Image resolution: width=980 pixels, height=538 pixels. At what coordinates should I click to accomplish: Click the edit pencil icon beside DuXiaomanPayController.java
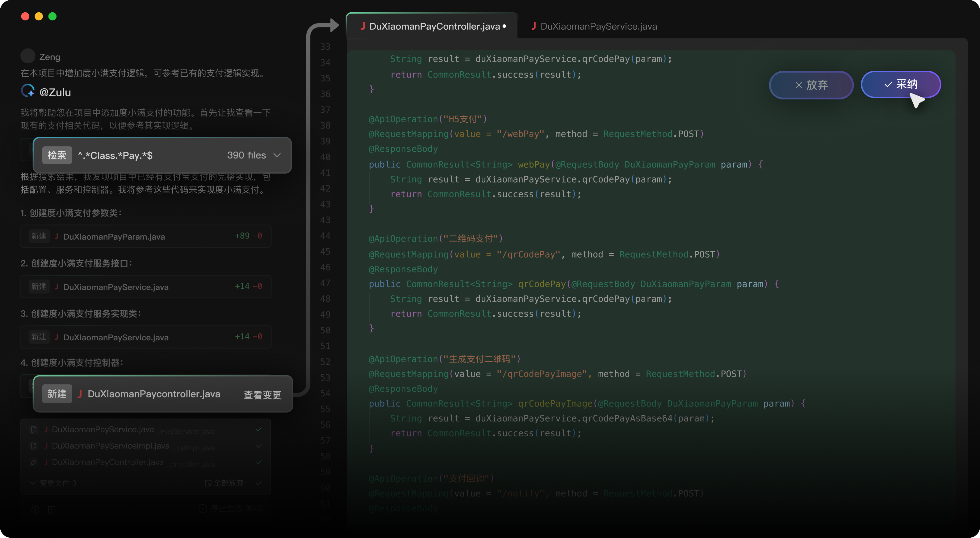33,462
